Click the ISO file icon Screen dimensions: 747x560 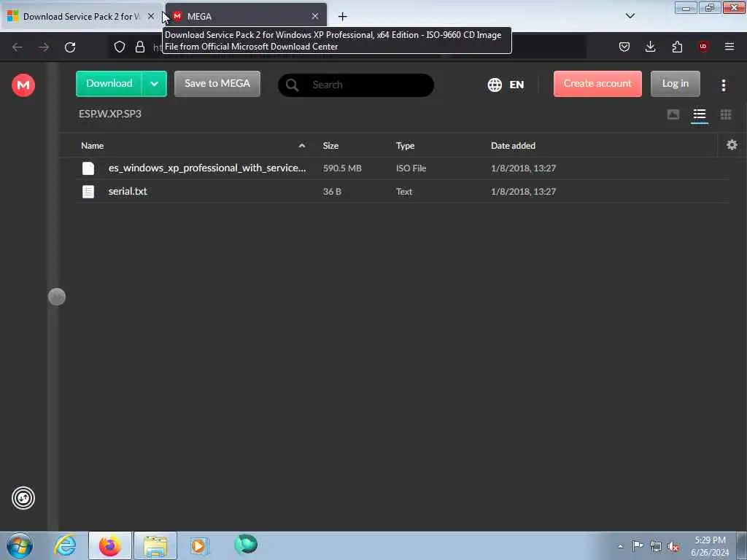pyautogui.click(x=88, y=168)
